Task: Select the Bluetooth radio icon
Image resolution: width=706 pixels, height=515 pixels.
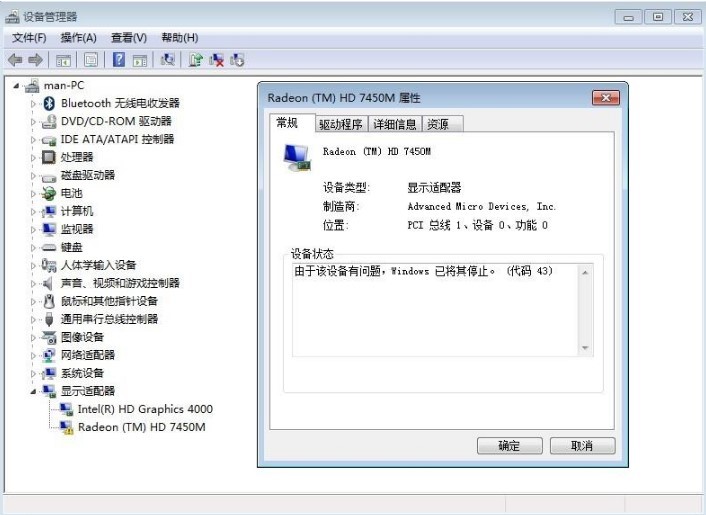Action: (x=49, y=104)
